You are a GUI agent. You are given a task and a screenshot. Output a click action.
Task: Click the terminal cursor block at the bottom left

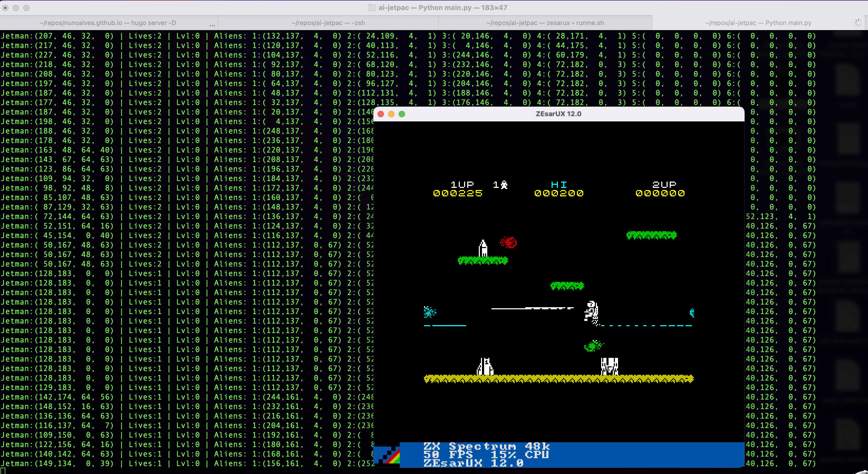[3, 471]
